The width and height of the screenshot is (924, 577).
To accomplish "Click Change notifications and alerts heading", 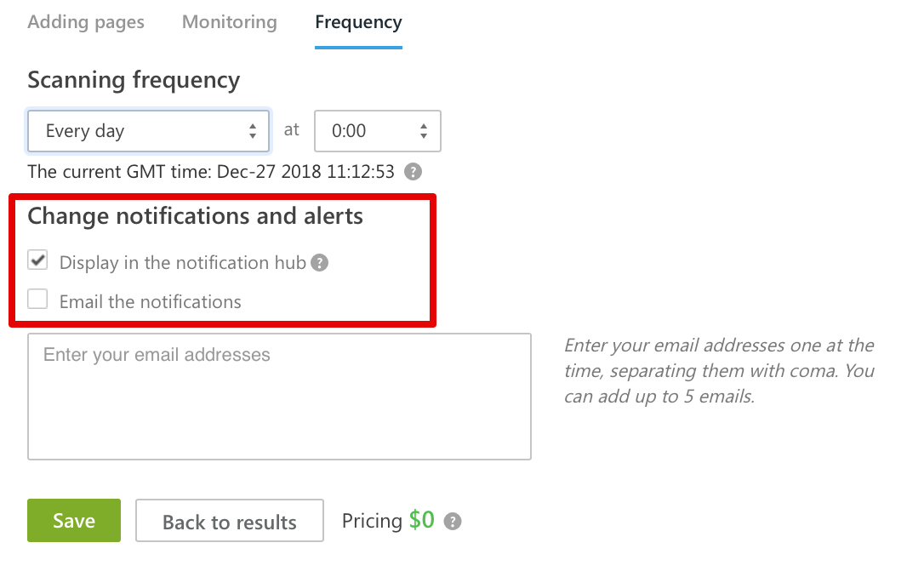I will point(195,216).
